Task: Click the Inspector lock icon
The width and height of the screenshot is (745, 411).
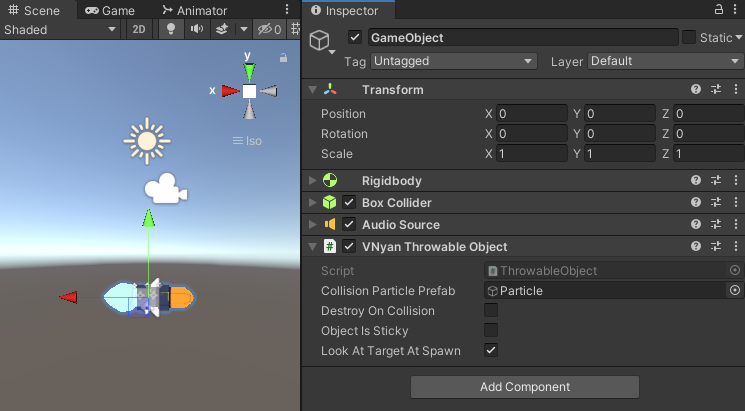Action: pyautogui.click(x=718, y=10)
